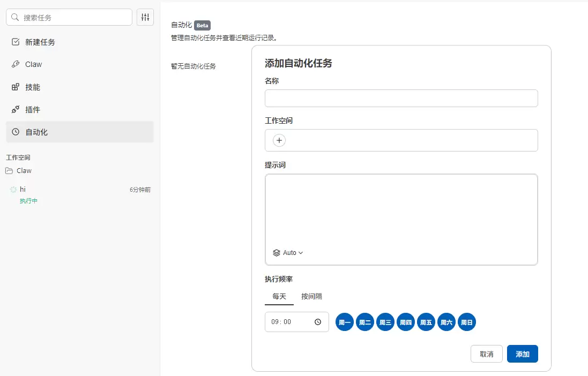Open the task filter sliders icon
Viewport: 588px width, 376px height.
coord(145,17)
